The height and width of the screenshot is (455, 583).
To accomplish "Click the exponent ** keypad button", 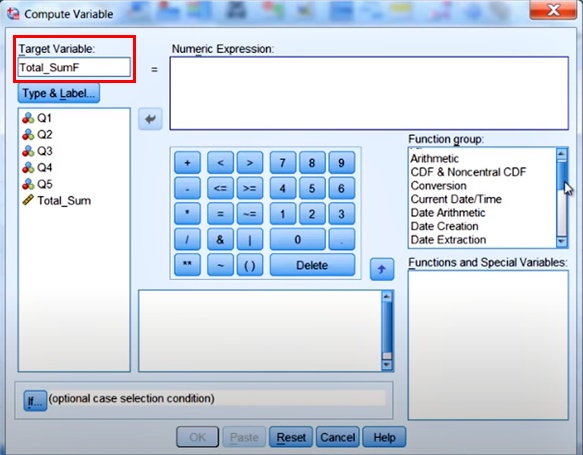I will tap(187, 265).
